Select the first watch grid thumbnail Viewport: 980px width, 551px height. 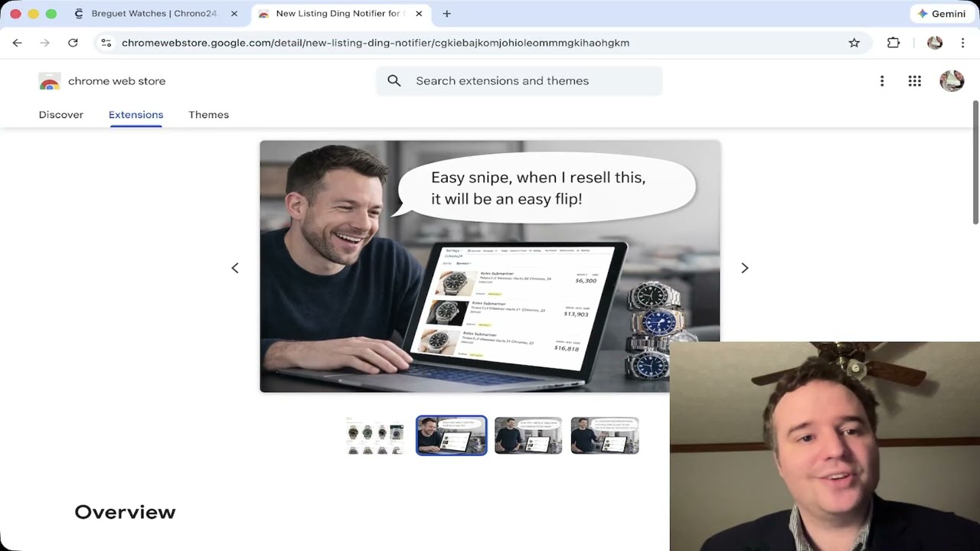[375, 435]
